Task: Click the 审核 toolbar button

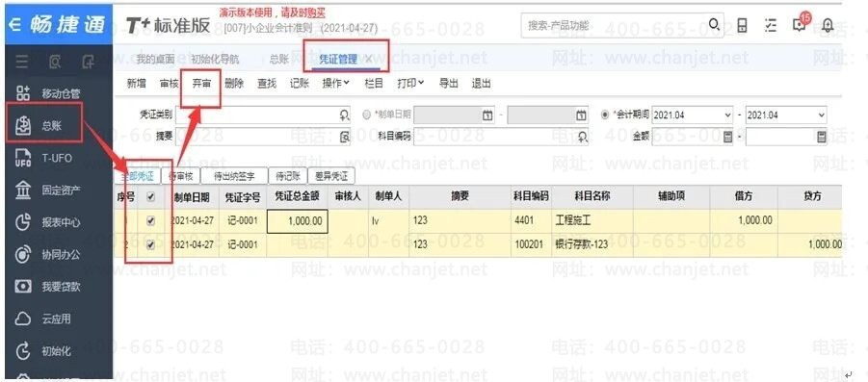Action: 170,83
